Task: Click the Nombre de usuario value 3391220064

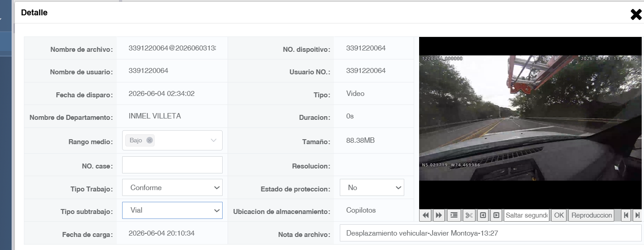Action: pos(148,71)
